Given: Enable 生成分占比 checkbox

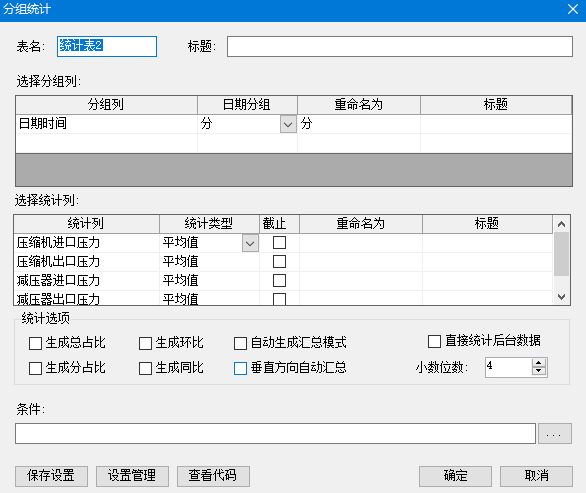Looking at the screenshot, I should tap(35, 368).
